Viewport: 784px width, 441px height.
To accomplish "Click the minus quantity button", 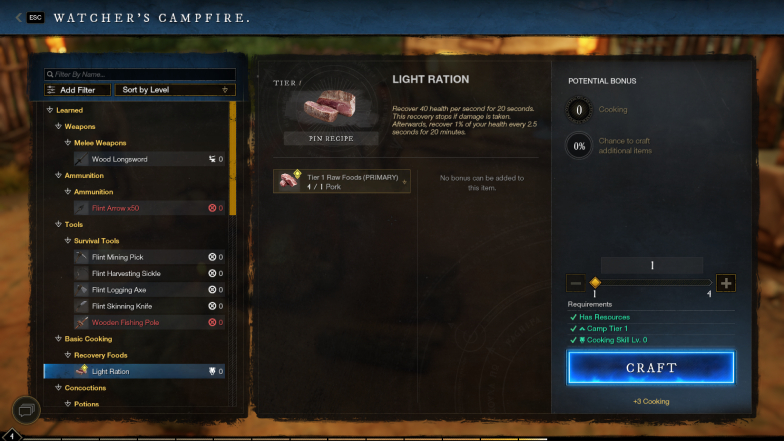I will (x=576, y=283).
